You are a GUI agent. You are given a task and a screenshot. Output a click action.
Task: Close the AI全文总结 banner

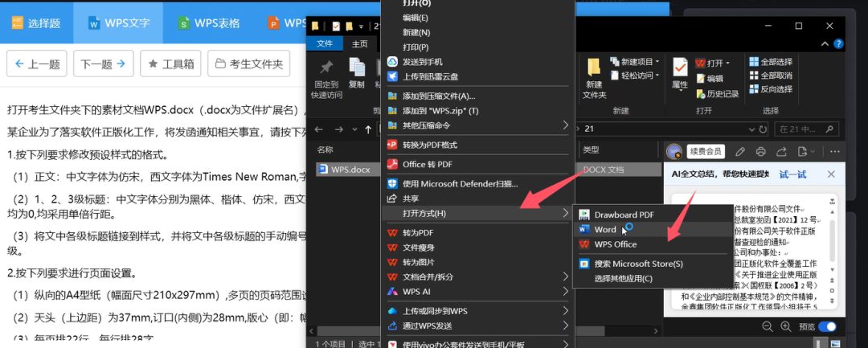[831, 174]
